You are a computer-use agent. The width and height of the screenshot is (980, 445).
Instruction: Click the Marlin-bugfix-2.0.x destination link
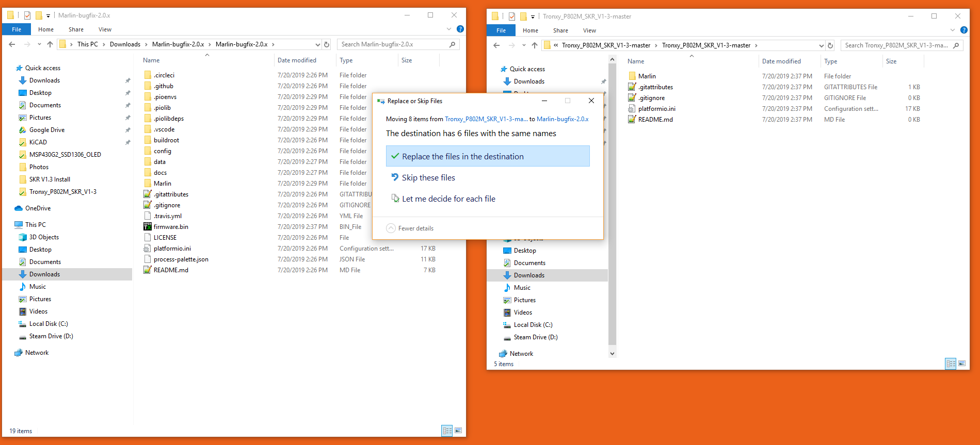coord(563,119)
